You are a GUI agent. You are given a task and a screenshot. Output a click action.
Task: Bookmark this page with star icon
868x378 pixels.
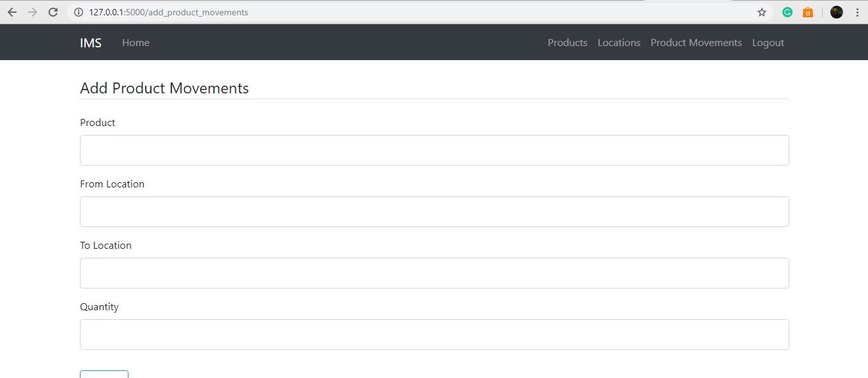pyautogui.click(x=762, y=12)
